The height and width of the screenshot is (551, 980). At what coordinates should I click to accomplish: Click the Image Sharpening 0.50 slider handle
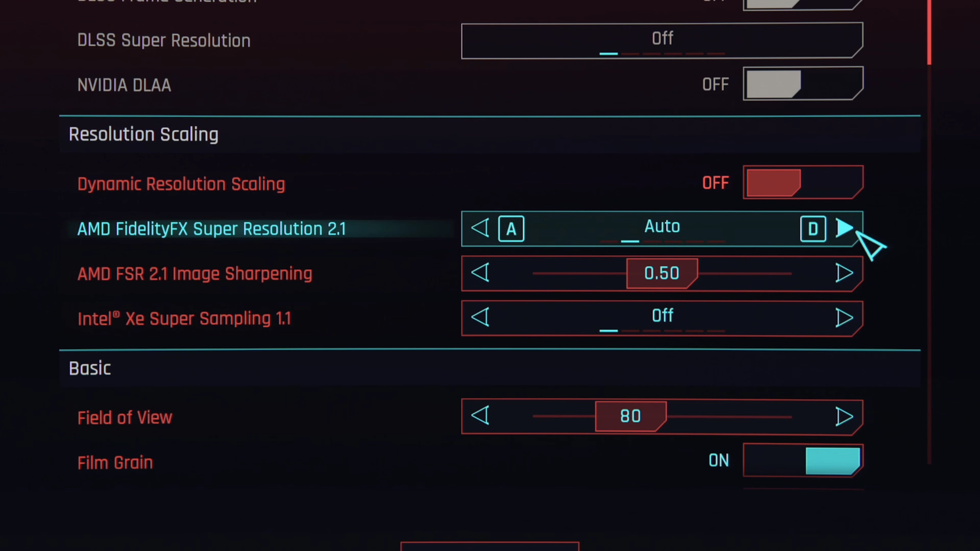[x=662, y=273]
